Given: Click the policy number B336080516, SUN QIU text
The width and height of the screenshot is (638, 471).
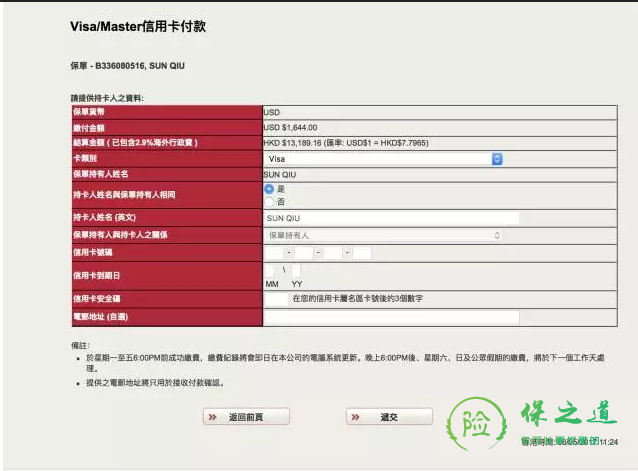Looking at the screenshot, I should click(x=140, y=66).
